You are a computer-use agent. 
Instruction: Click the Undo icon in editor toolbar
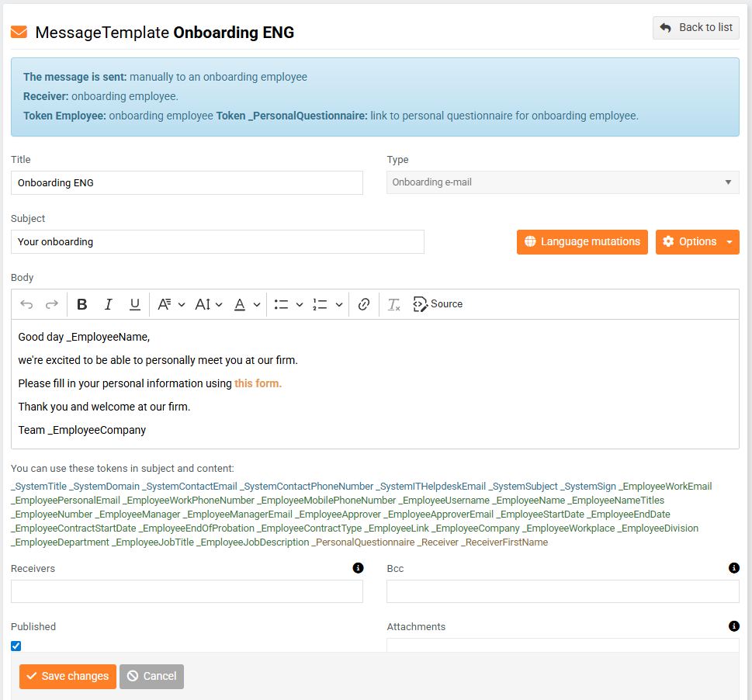click(x=27, y=304)
